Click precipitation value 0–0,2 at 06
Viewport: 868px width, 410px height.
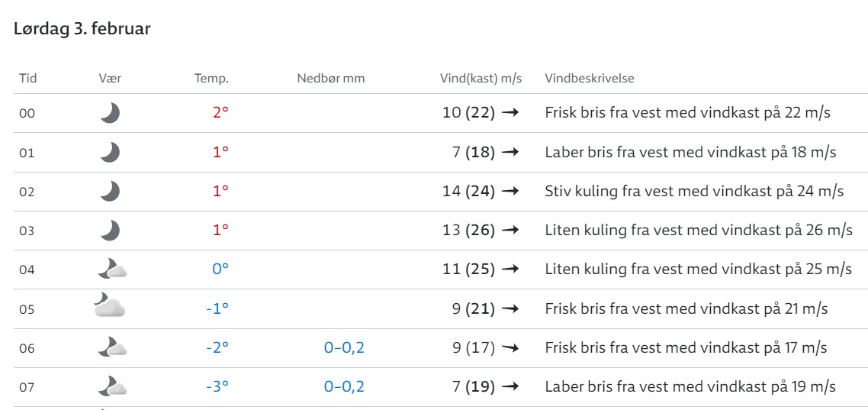click(344, 348)
